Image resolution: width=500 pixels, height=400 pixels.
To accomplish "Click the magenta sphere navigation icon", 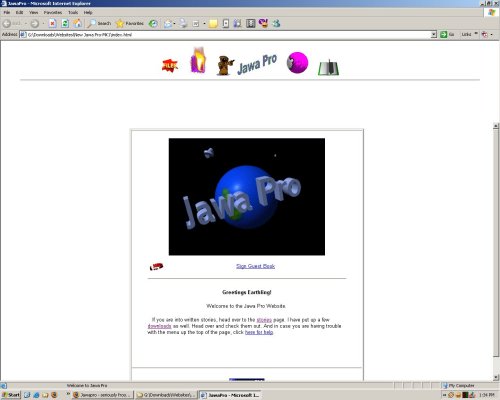I will tap(297, 62).
